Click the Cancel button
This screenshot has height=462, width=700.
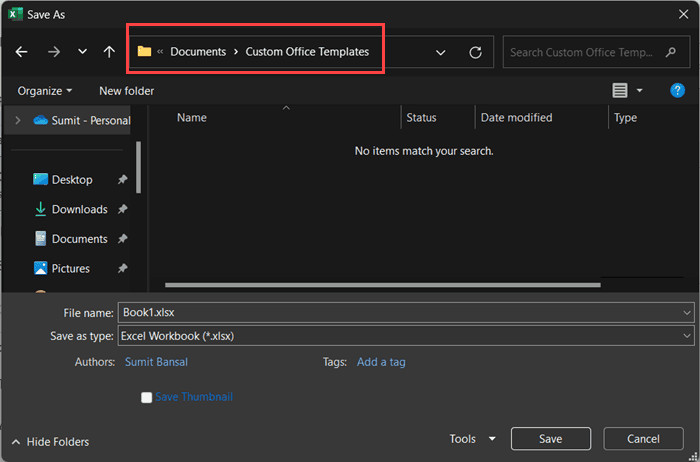pos(643,439)
